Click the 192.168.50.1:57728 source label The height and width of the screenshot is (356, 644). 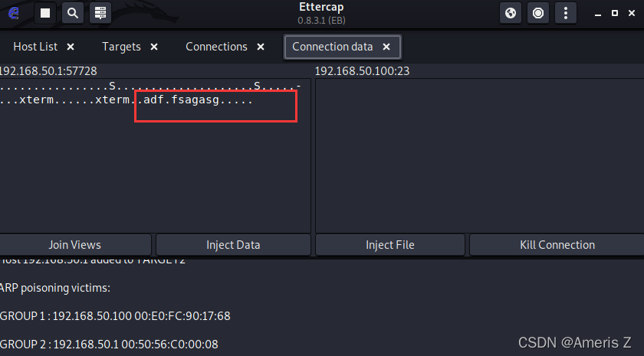click(48, 71)
